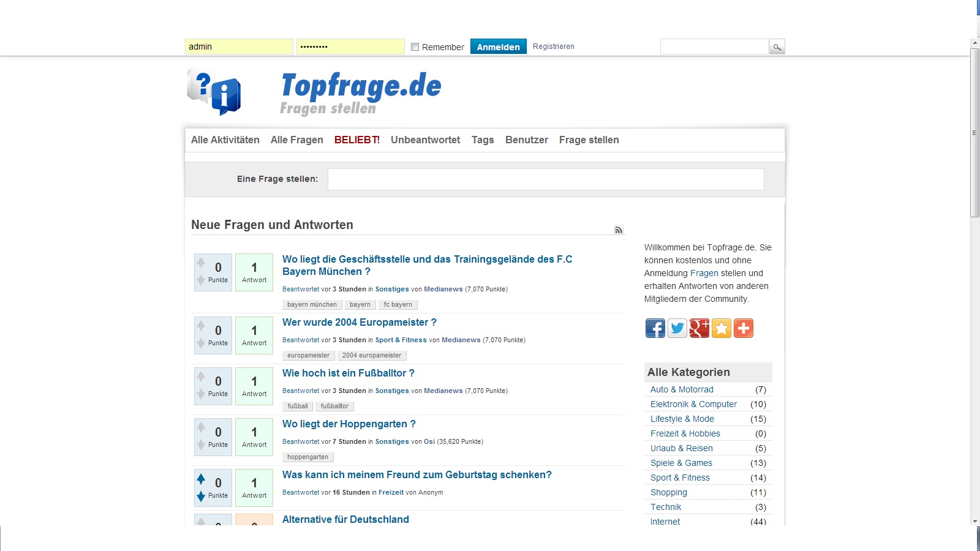Click 'Sport & Fitness' in Europameister question row
The height and width of the screenshot is (551, 980).
pos(401,340)
